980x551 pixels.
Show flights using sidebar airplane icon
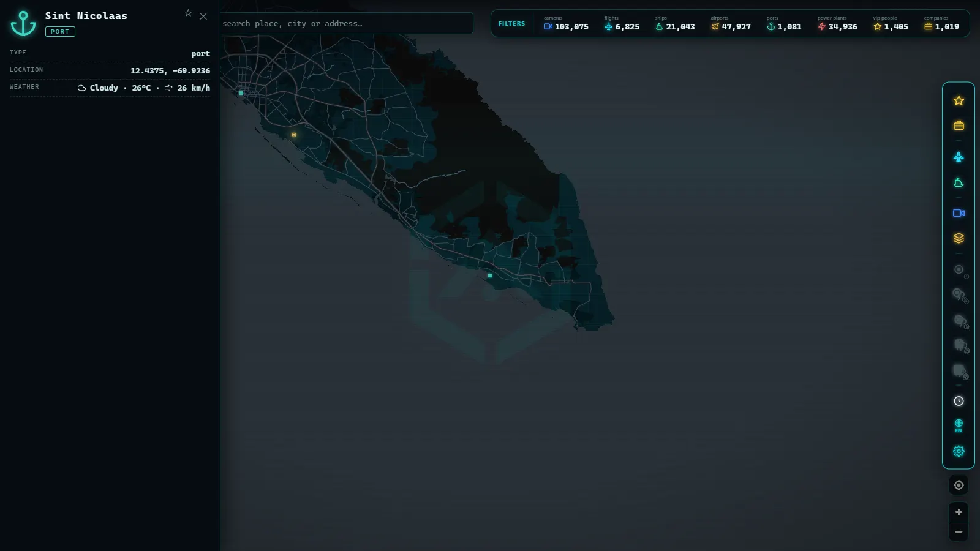click(x=959, y=157)
